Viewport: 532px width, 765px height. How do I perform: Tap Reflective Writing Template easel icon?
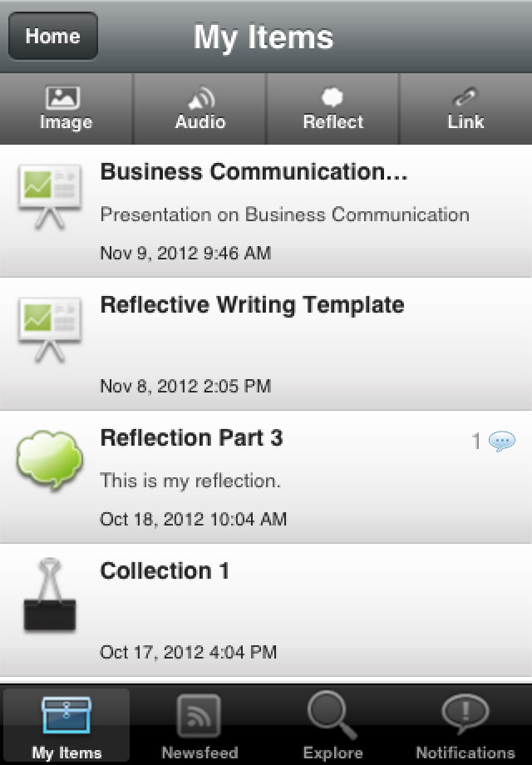50,330
